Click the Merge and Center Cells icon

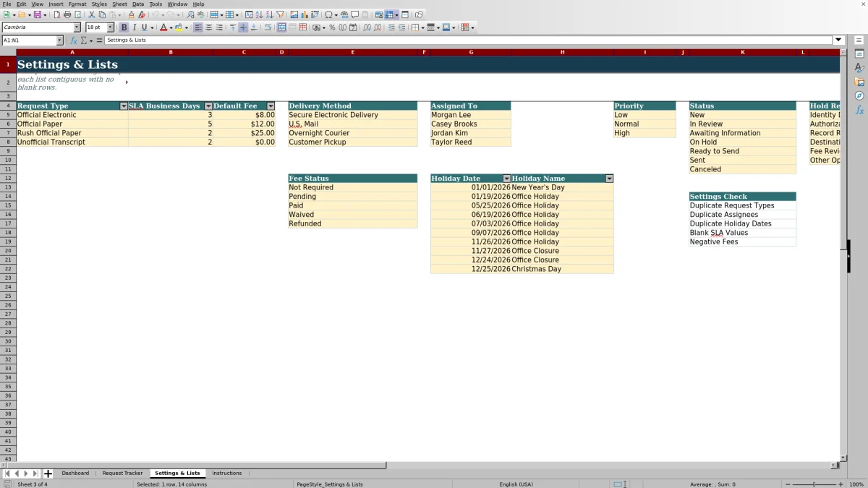(x=282, y=27)
